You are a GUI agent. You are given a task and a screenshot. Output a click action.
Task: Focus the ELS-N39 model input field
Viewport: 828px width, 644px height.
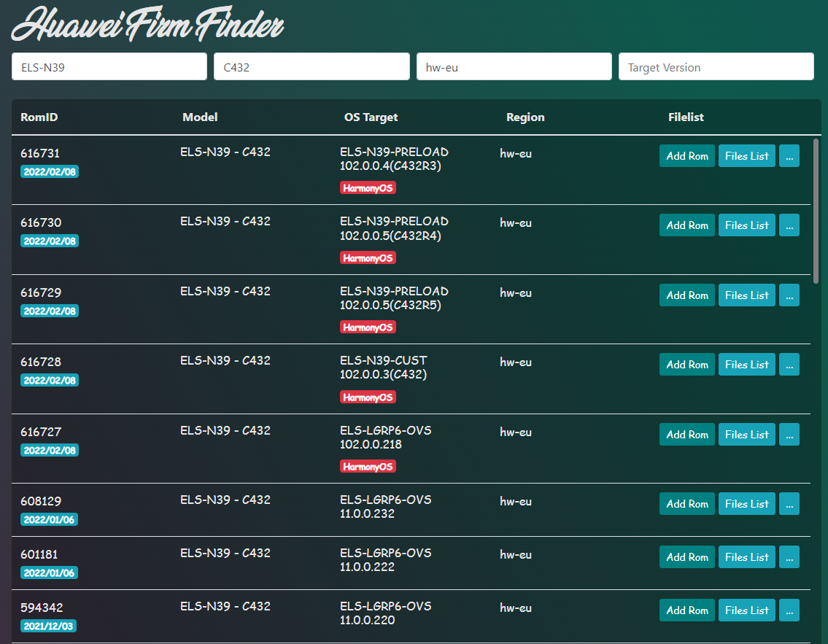click(109, 66)
